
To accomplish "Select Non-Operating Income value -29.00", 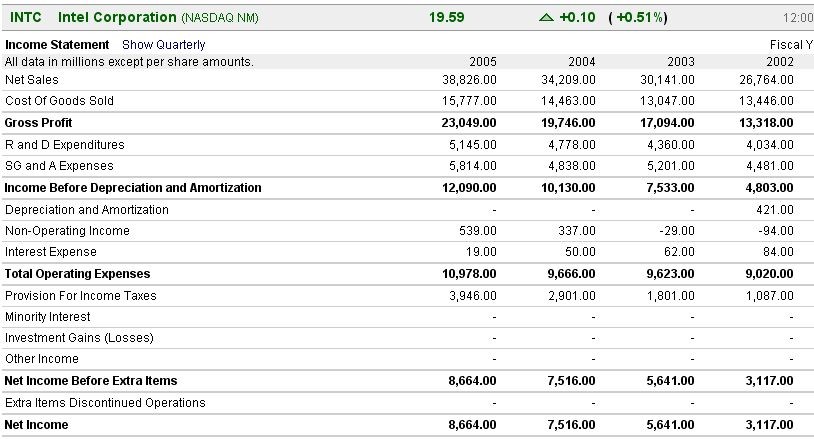I will coord(677,231).
